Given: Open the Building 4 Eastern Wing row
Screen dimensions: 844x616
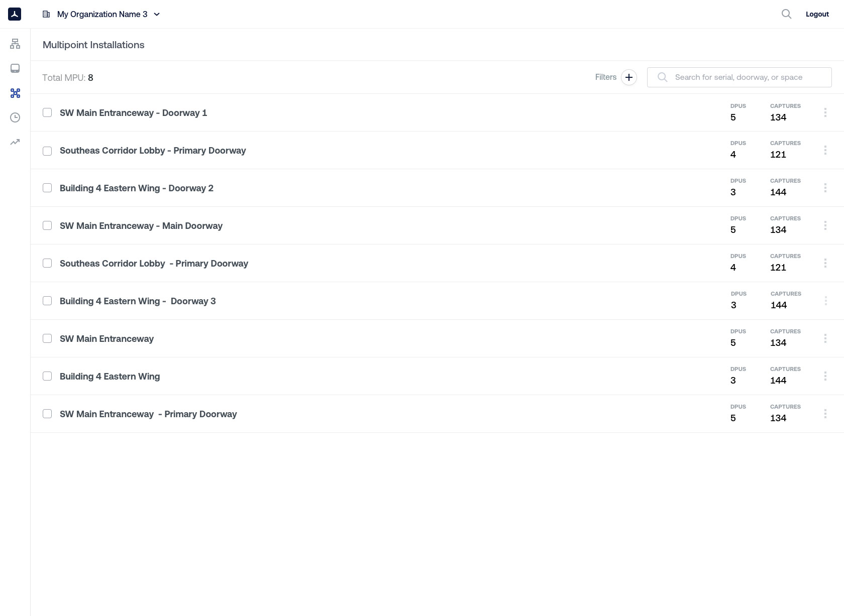Looking at the screenshot, I should pyautogui.click(x=110, y=377).
